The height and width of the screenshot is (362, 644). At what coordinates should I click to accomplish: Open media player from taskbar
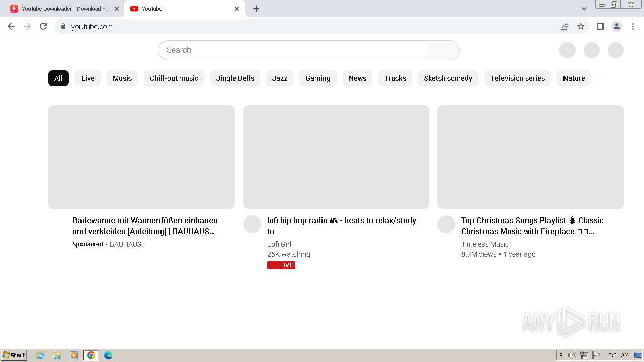74,355
